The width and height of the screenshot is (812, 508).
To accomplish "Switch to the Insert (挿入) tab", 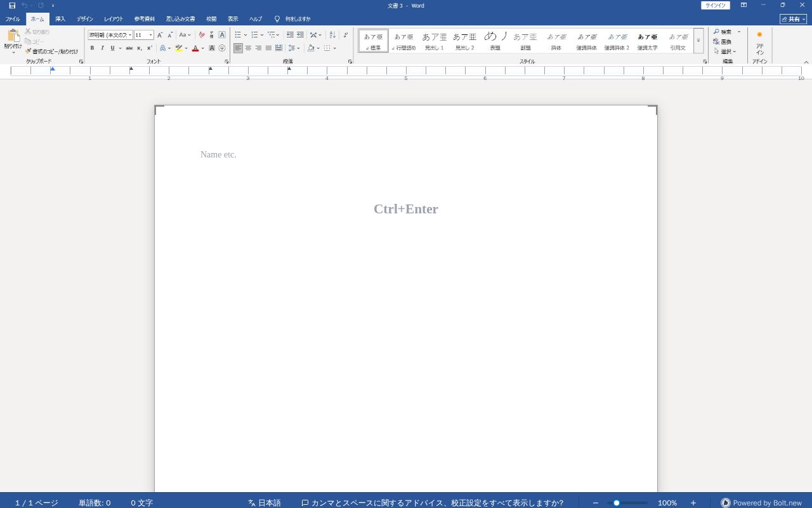I will [x=60, y=19].
